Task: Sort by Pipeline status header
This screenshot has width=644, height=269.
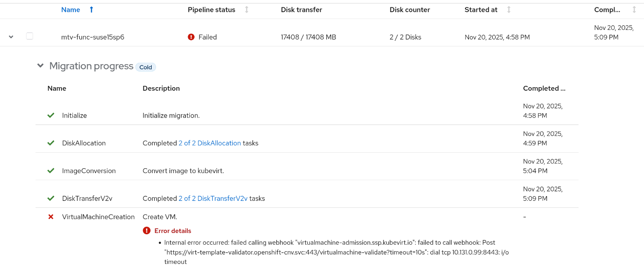Action: (211, 10)
